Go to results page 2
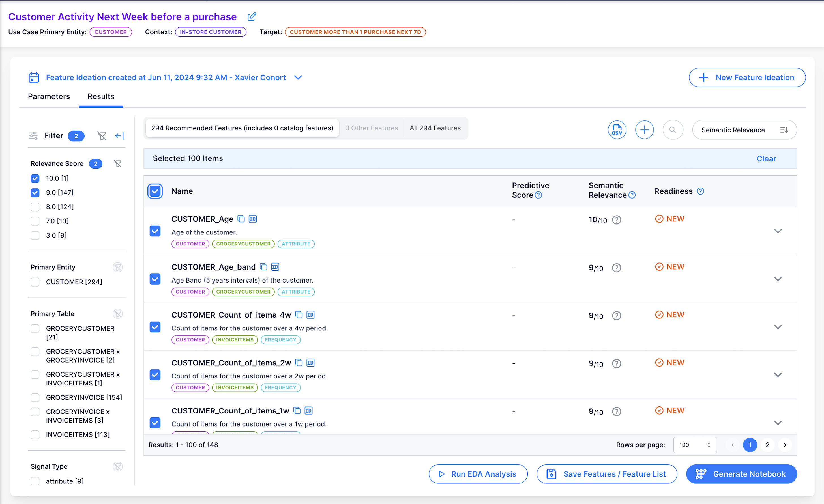824x504 pixels. coord(767,445)
